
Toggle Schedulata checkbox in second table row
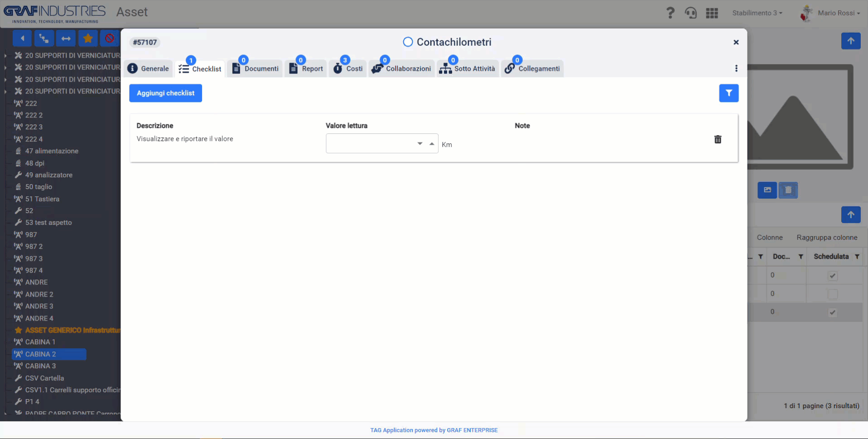[x=832, y=294]
